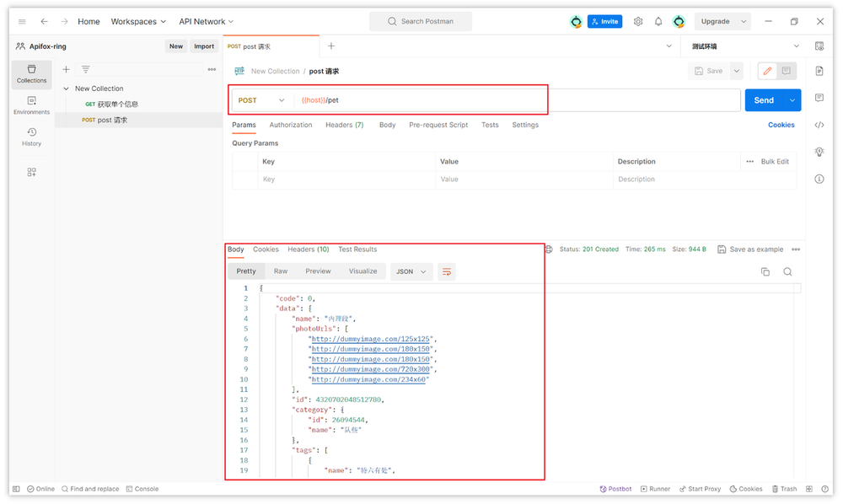Open the Cookies link beside request tabs

[781, 125]
